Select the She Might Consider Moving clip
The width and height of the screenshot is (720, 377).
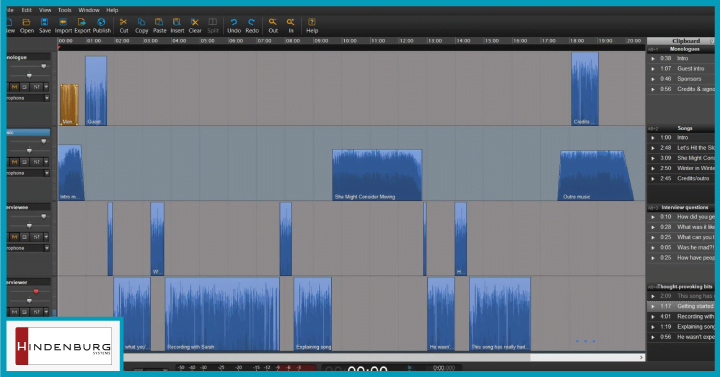click(x=377, y=175)
